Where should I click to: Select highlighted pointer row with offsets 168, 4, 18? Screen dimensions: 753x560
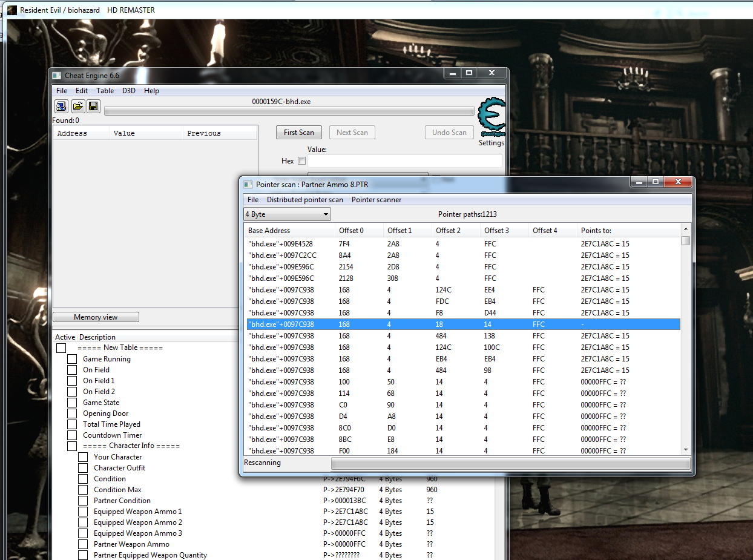(x=463, y=324)
